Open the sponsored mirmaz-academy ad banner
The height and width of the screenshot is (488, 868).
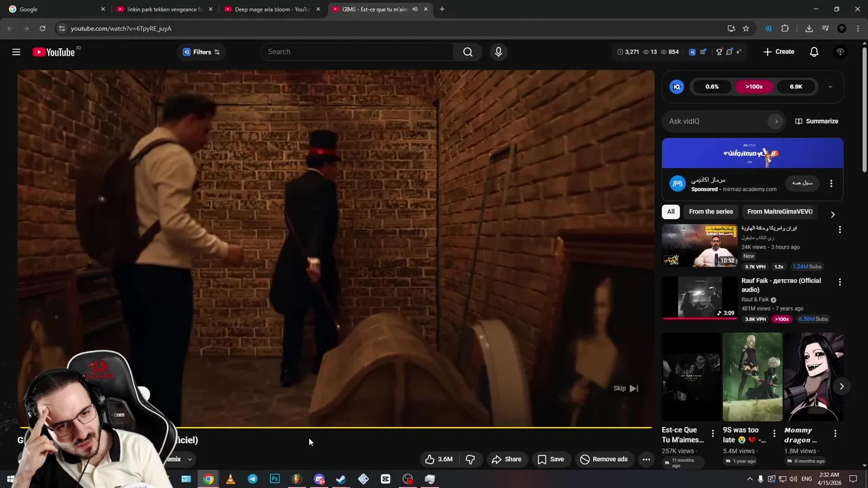[x=753, y=153]
